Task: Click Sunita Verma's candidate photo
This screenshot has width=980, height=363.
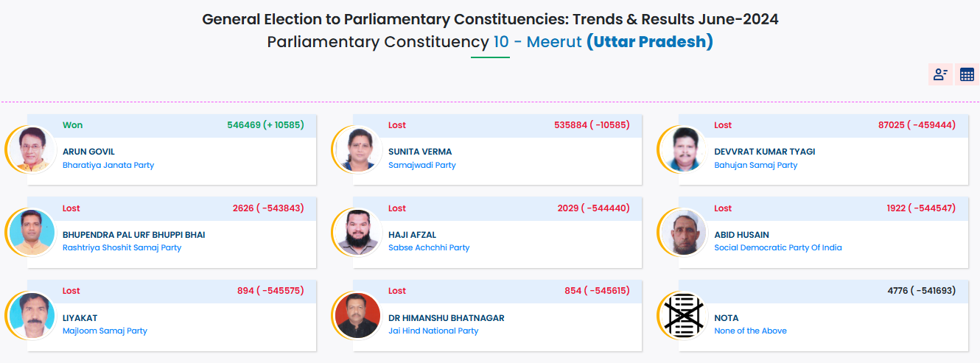Action: coord(357,149)
